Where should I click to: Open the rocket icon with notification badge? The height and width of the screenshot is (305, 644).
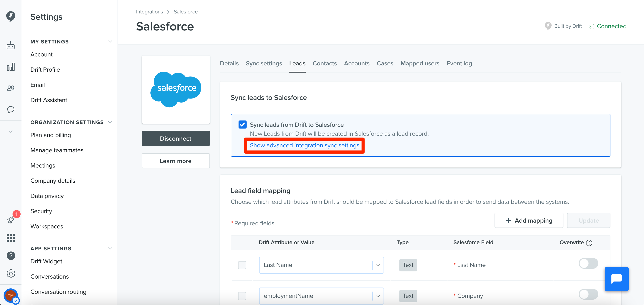[x=11, y=219]
